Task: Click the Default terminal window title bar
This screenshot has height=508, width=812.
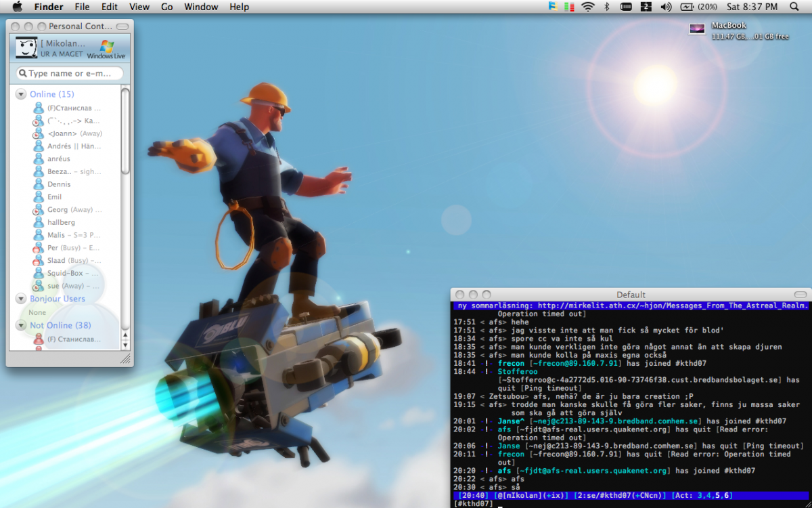Action: pos(631,295)
